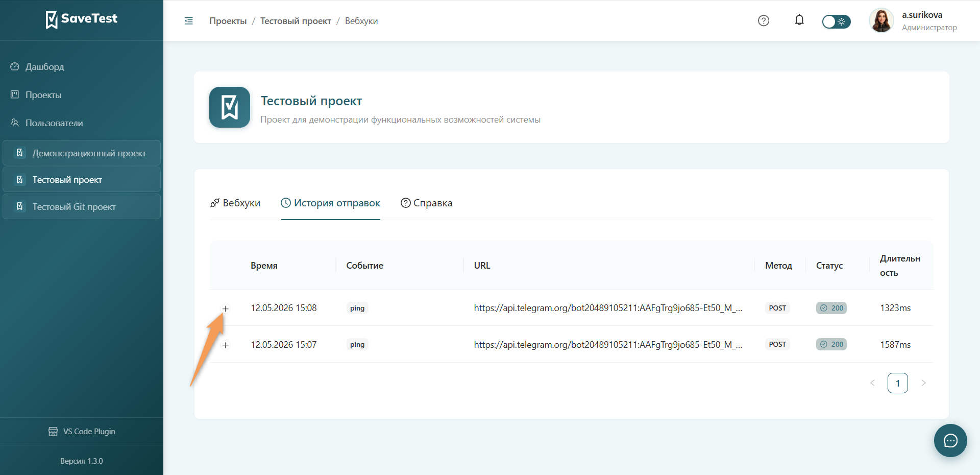Open the help question mark icon
The image size is (980, 475).
point(764,21)
